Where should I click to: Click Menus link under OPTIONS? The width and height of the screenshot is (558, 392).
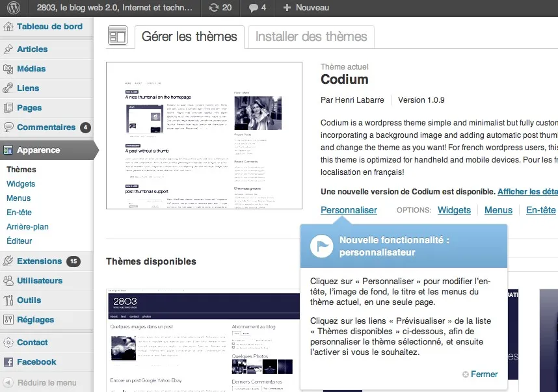[x=499, y=210]
